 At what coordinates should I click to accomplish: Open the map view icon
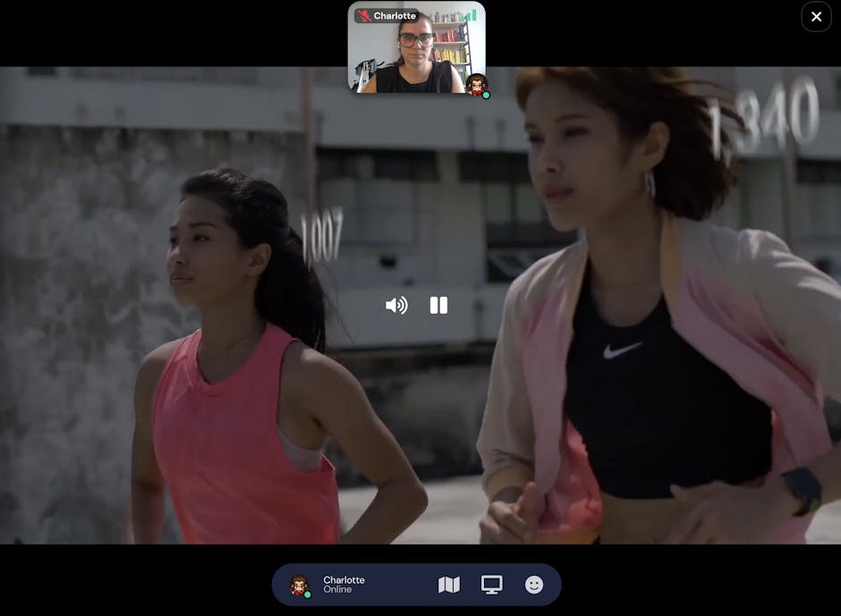click(449, 585)
